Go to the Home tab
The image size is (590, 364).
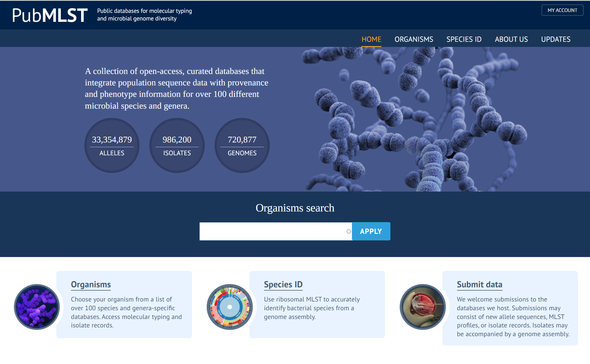(371, 39)
